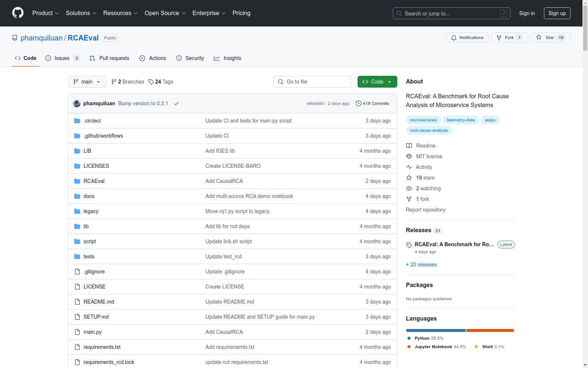Click the GitHub Octocat logo
Screen dimensions: 588x368
[18, 13]
